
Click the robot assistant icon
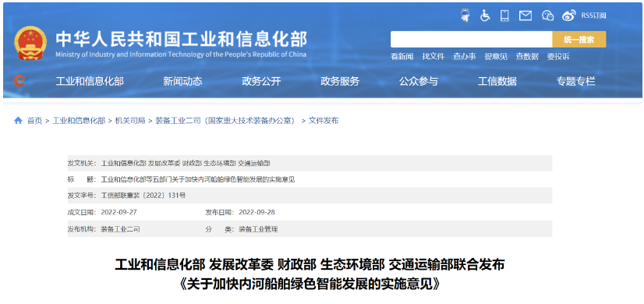(465, 16)
